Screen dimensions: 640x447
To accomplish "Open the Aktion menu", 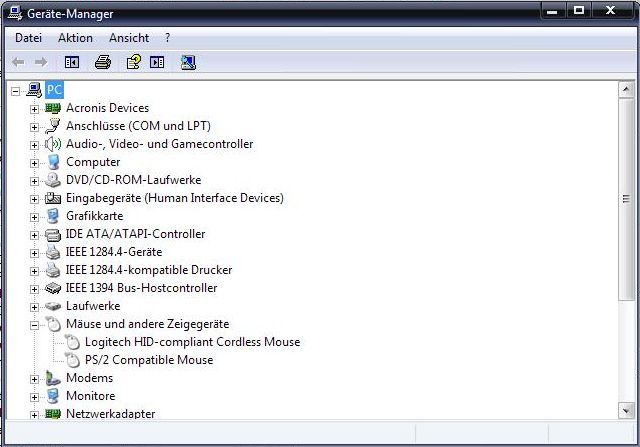I will pos(75,38).
